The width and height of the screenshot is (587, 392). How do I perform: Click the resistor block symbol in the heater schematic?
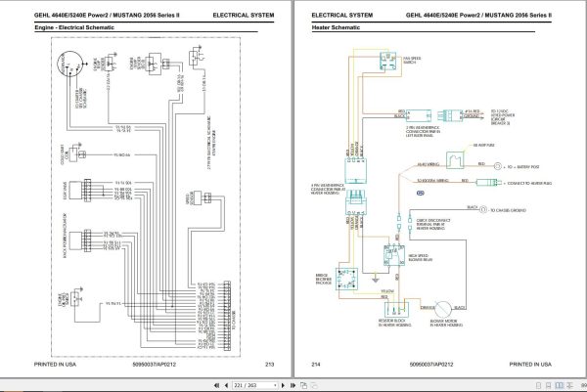pos(397,309)
